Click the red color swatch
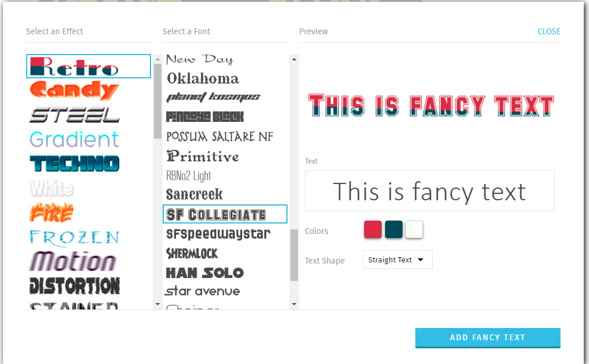Screen dimensions: 589x364 (x=373, y=229)
